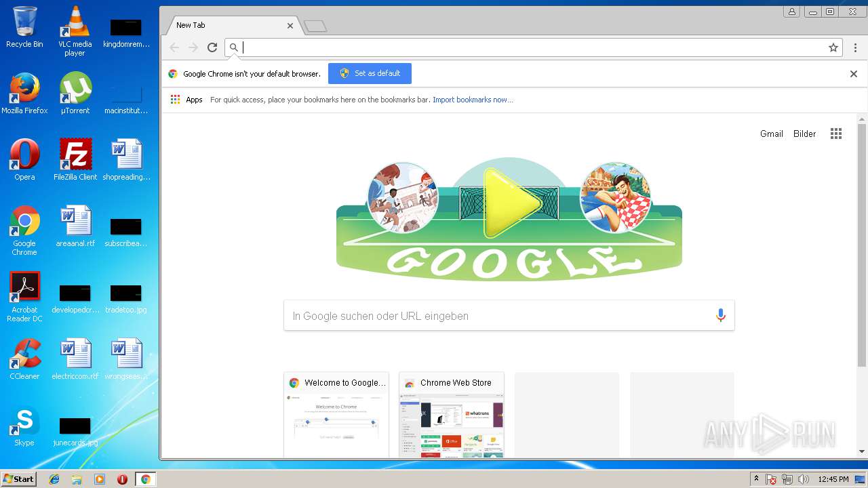The height and width of the screenshot is (488, 868).
Task: Select the Google Chrome desktop shortcut
Action: [x=24, y=230]
